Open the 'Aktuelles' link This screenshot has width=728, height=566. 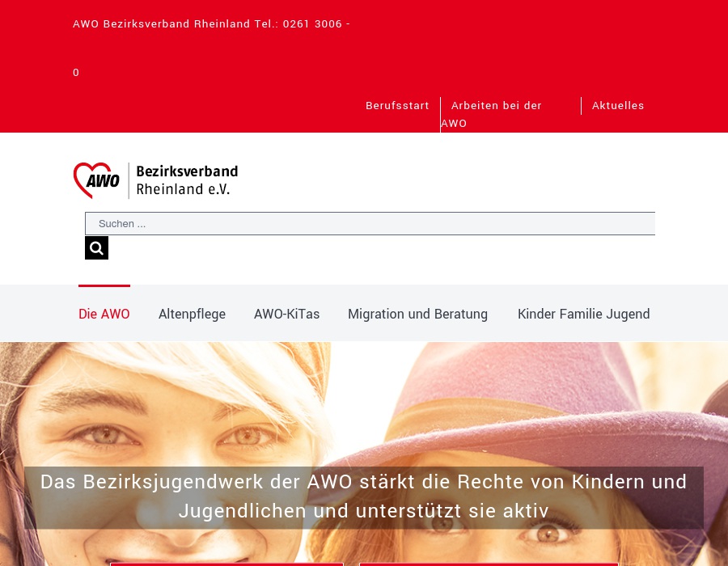point(618,105)
